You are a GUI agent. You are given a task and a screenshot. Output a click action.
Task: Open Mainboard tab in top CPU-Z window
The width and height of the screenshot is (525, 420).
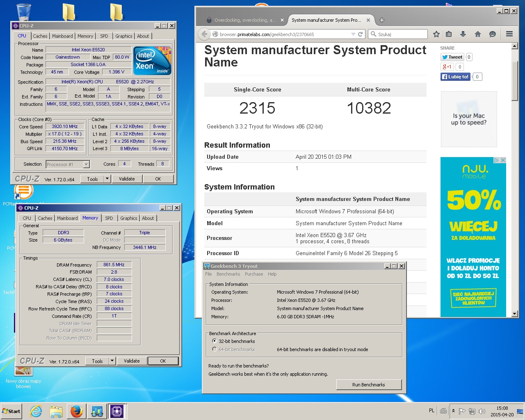62,36
